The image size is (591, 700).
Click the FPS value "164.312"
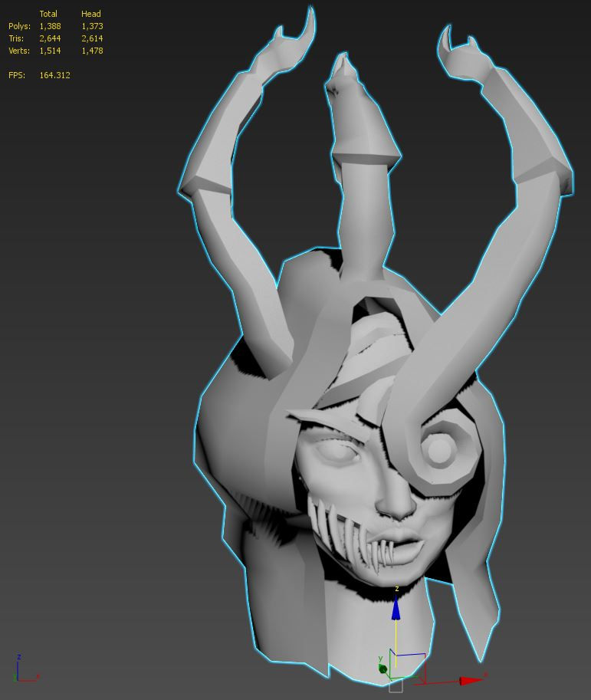pyautogui.click(x=55, y=75)
